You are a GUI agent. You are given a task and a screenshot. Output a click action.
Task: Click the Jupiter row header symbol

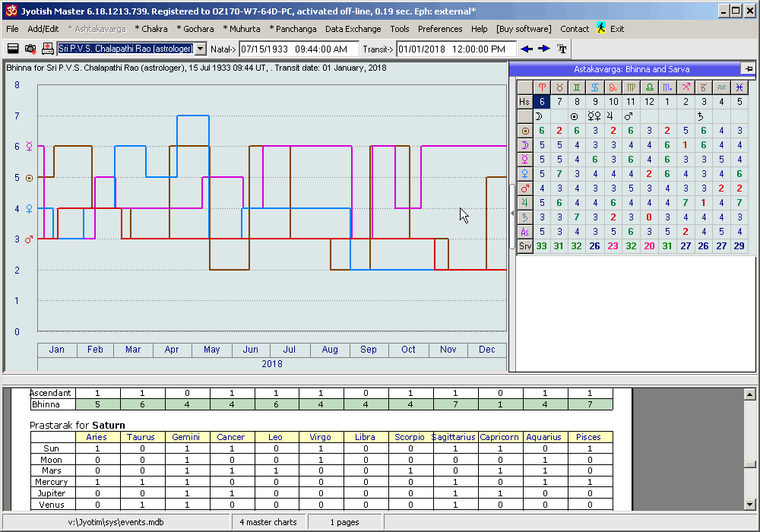click(524, 203)
